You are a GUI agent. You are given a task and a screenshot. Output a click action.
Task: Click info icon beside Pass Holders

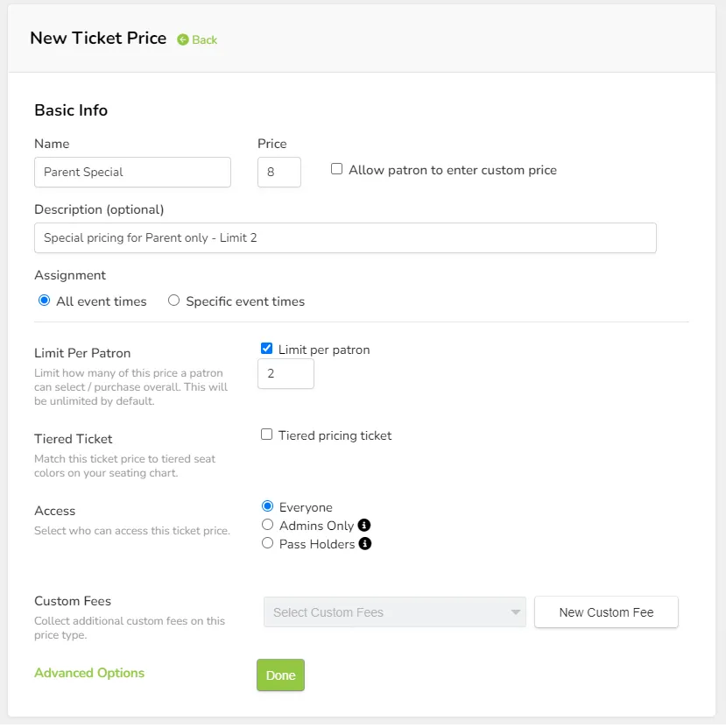(365, 544)
